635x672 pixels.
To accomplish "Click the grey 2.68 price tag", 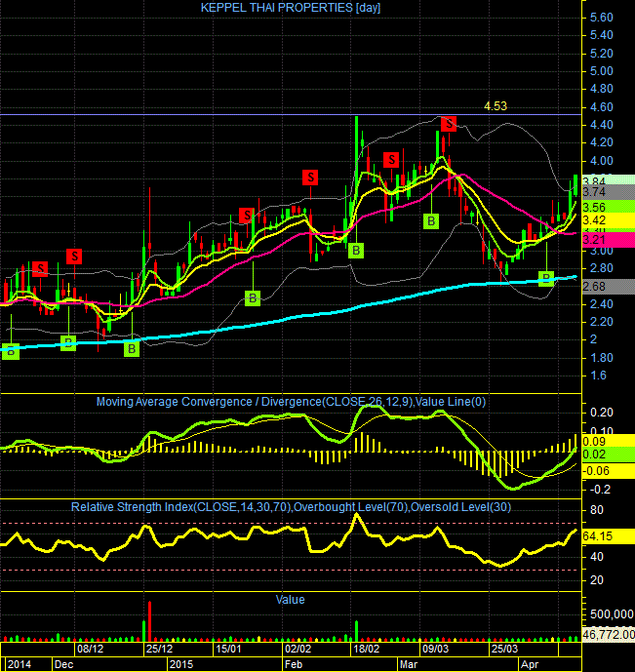I will point(608,286).
